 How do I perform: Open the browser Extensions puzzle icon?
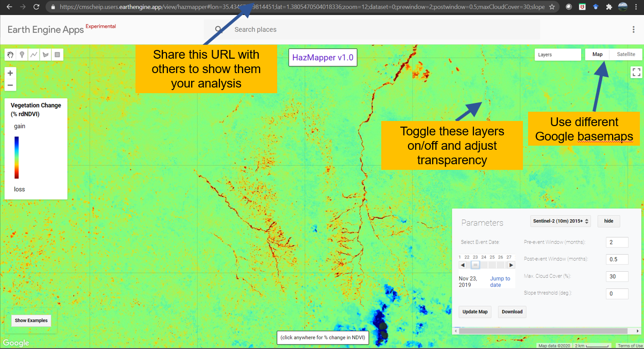click(609, 7)
